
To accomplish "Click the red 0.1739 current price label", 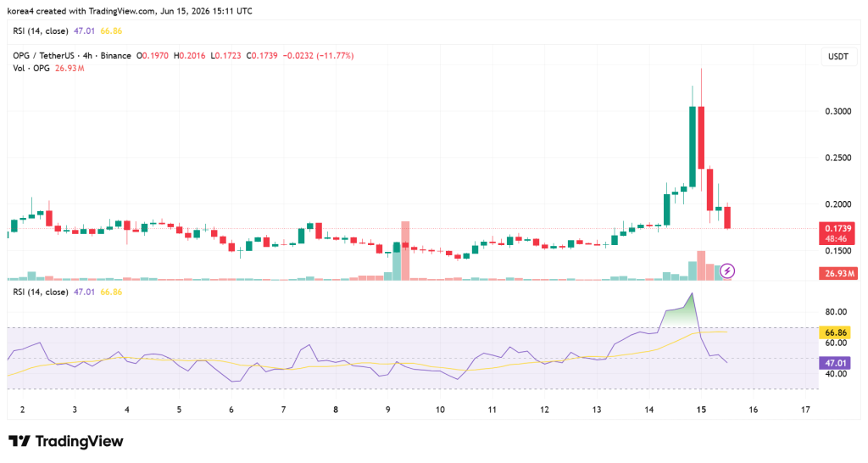I will click(x=837, y=228).
